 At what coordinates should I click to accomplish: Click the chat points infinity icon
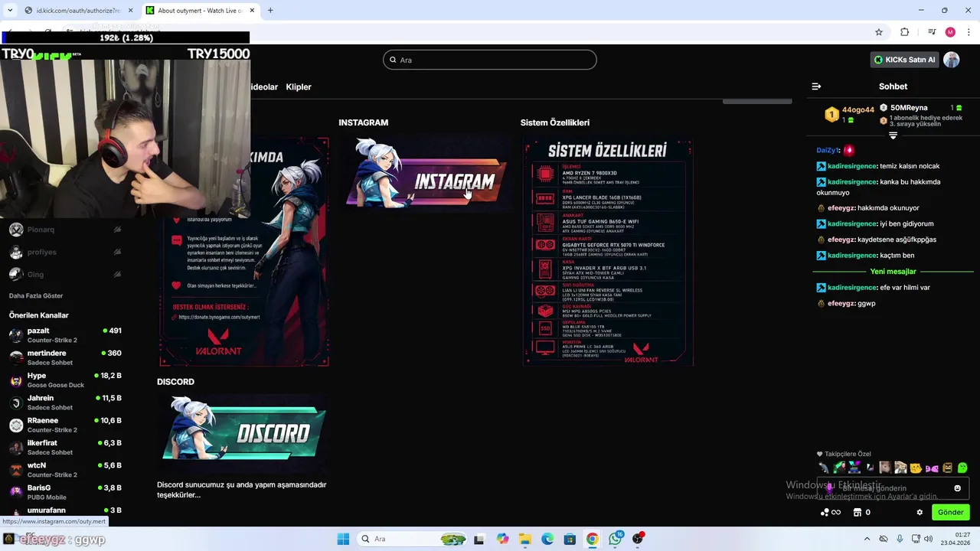tap(831, 512)
